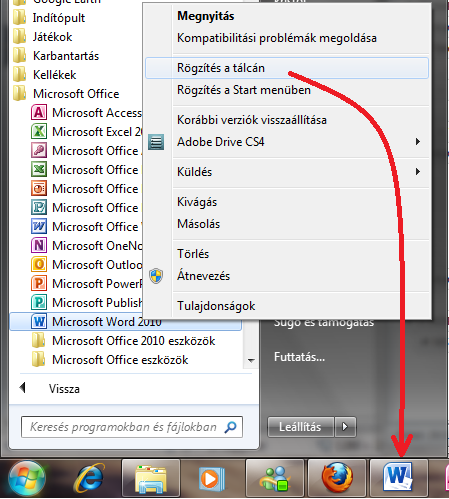Choose Átnevezés from context menu
Image resolution: width=449 pixels, height=499 pixels.
point(203,276)
